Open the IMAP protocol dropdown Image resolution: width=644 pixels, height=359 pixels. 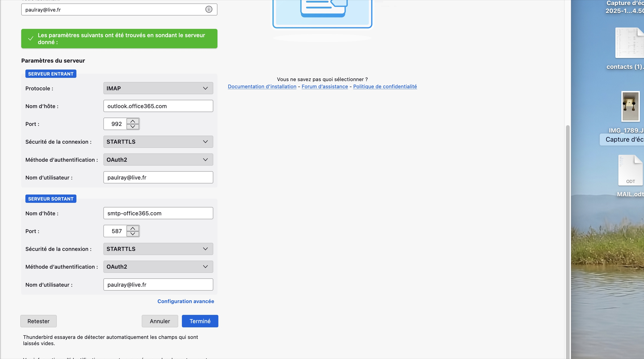pos(158,88)
